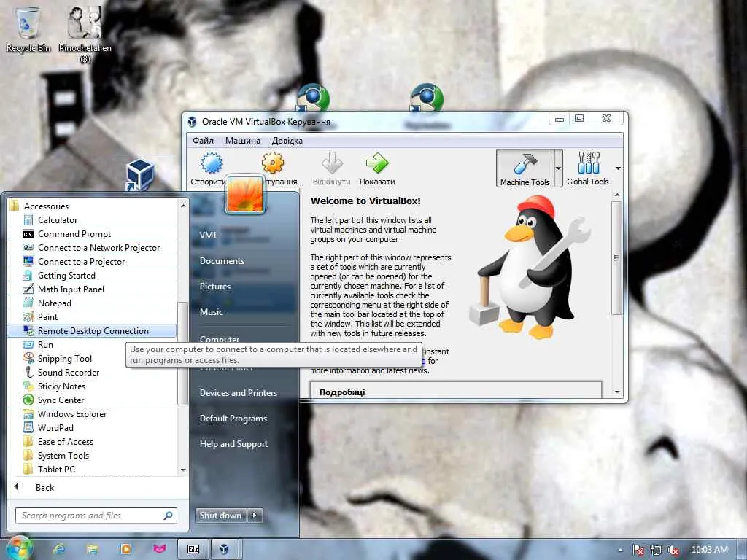Open Internet Explorer from the taskbar
This screenshot has height=560, width=747.
pyautogui.click(x=60, y=549)
